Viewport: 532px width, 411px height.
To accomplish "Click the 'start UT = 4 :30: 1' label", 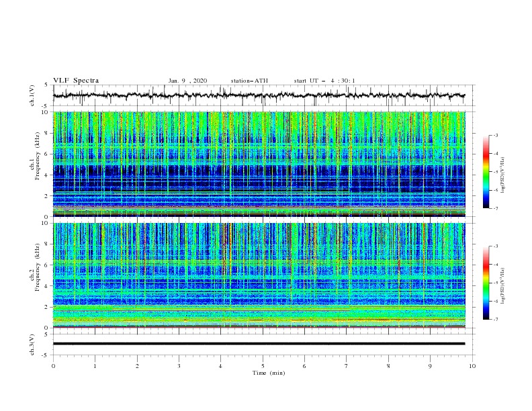I will tap(324, 81).
